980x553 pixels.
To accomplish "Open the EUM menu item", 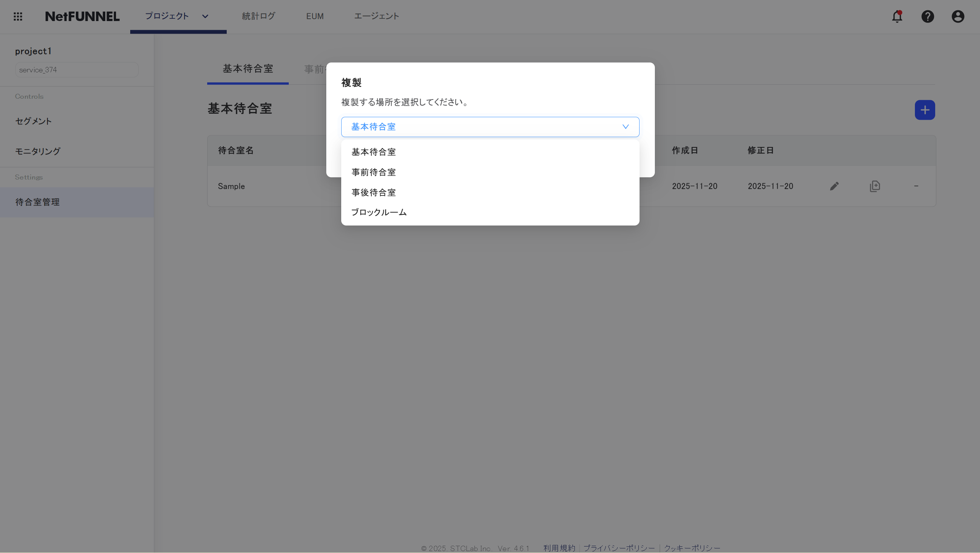I will tap(314, 16).
